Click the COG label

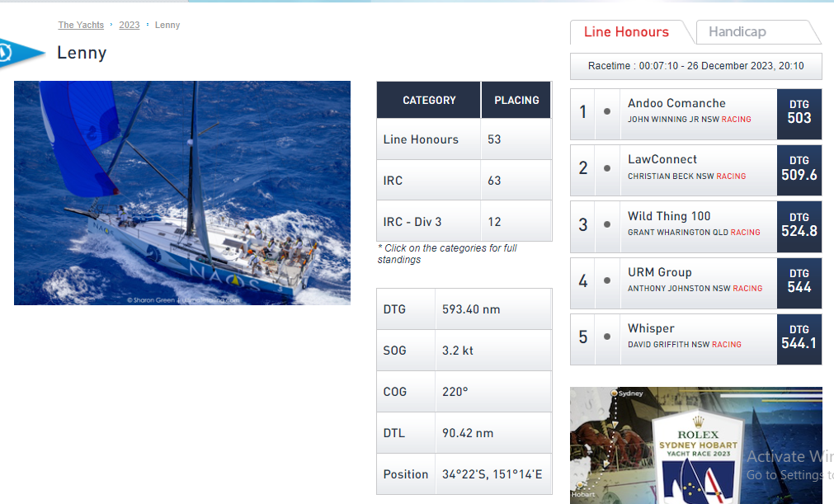click(394, 392)
